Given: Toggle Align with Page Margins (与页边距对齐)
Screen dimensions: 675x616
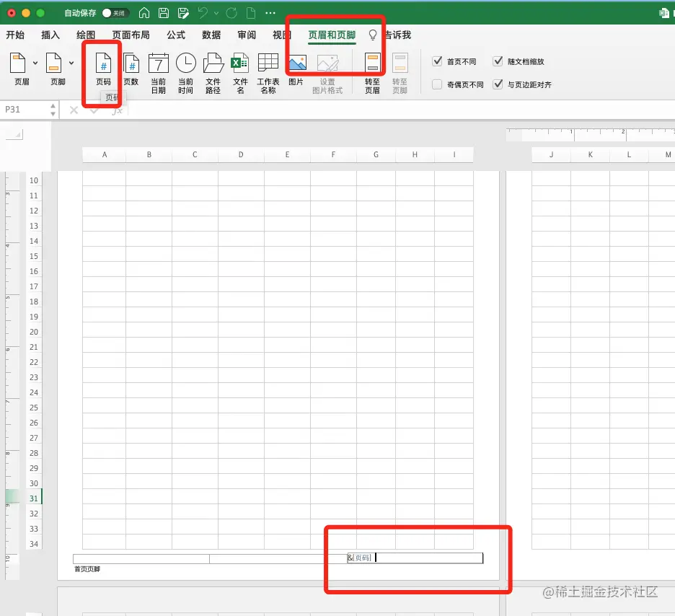Looking at the screenshot, I should coord(498,84).
